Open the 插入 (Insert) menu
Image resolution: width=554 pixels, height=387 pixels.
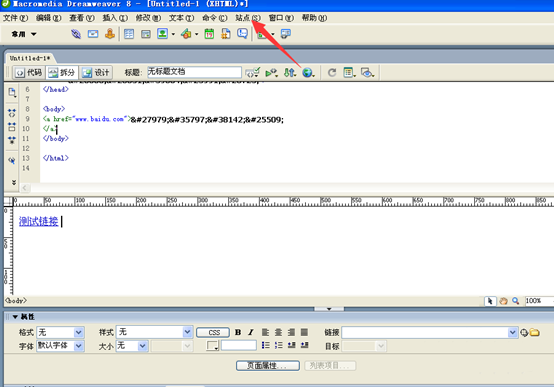click(115, 18)
